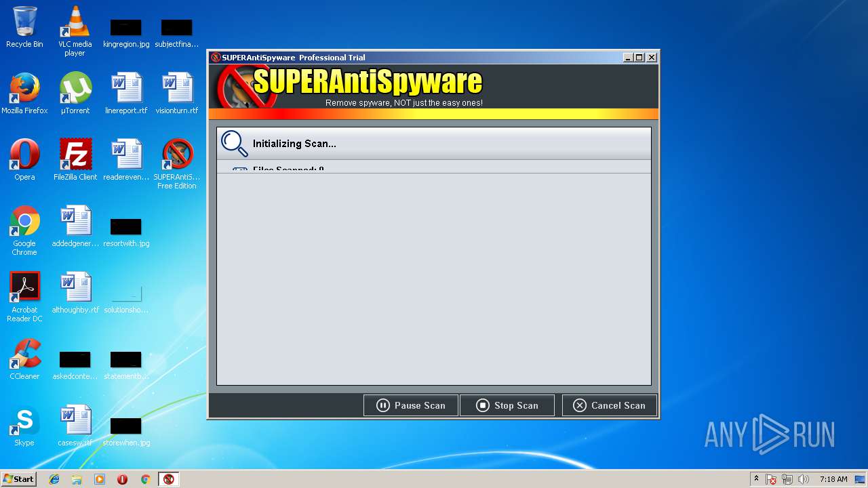Open Google Chrome desktop shortcut
The width and height of the screenshot is (868, 488).
click(24, 230)
